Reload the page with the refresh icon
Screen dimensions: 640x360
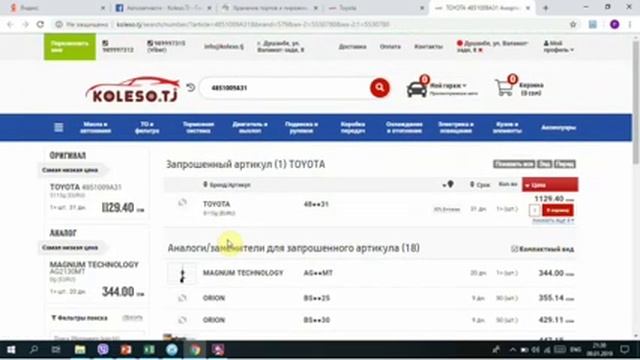pos(40,24)
